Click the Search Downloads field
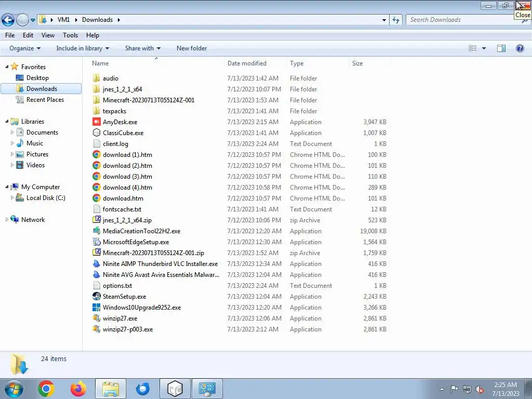This screenshot has height=399, width=532. click(x=463, y=20)
